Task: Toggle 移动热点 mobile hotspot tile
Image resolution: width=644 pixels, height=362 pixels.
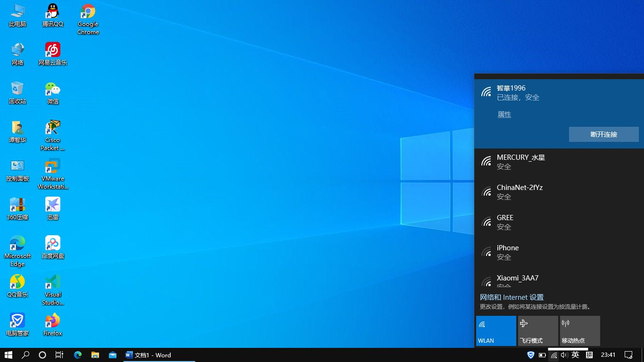Action: pos(580,331)
